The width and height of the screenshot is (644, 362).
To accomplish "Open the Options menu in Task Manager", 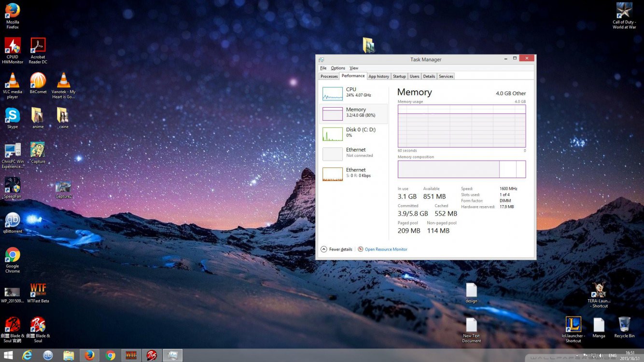I will click(338, 68).
